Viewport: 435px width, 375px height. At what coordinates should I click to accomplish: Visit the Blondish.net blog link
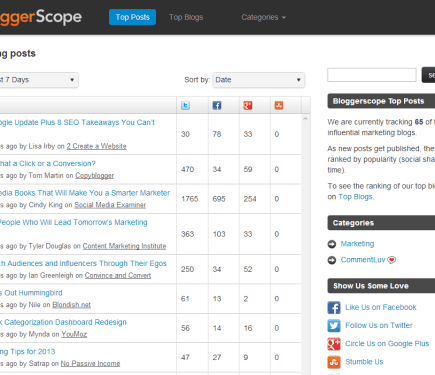point(71,305)
